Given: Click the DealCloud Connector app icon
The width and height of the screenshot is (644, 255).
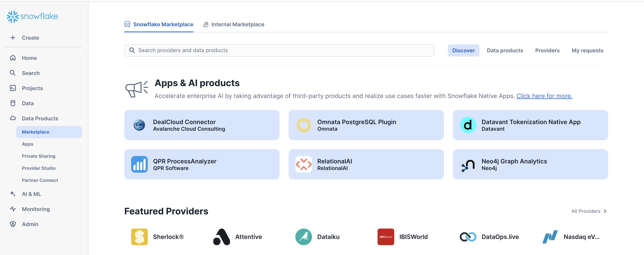Looking at the screenshot, I should tap(139, 125).
